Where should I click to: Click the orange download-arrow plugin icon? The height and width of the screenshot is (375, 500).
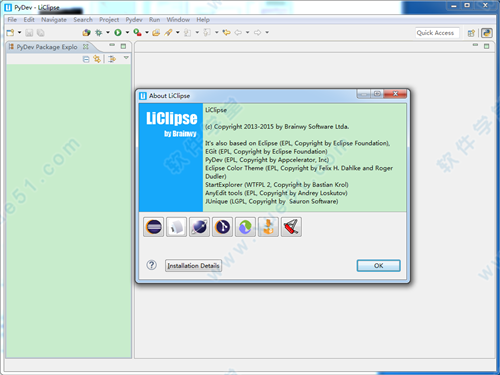268,227
